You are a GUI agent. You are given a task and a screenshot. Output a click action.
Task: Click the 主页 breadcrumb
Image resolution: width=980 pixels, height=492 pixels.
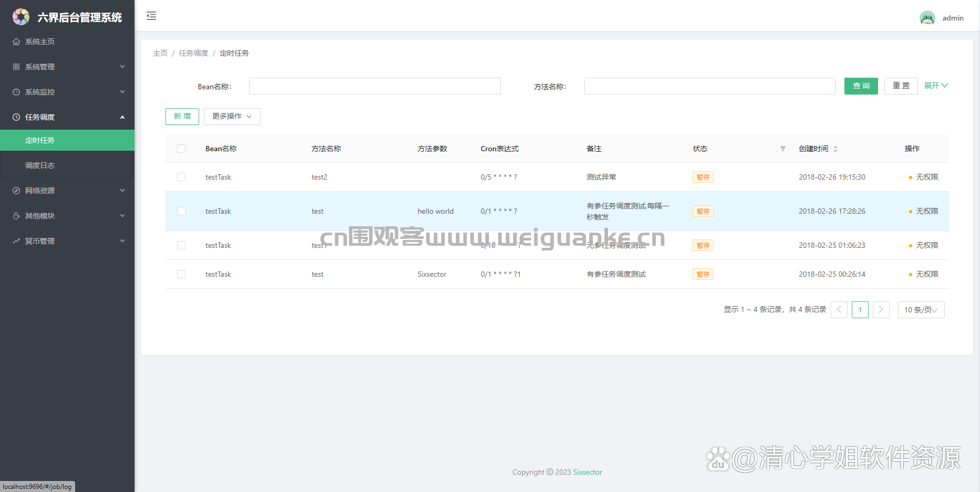point(160,53)
